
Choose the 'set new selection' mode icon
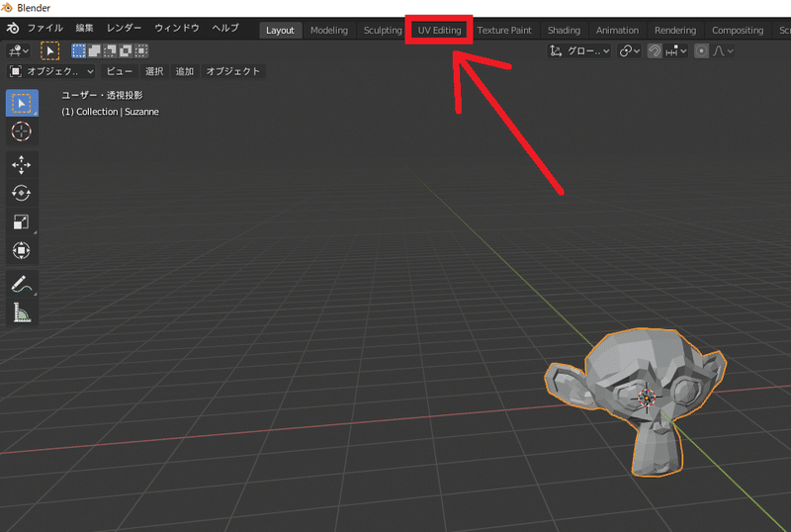pyautogui.click(x=78, y=50)
